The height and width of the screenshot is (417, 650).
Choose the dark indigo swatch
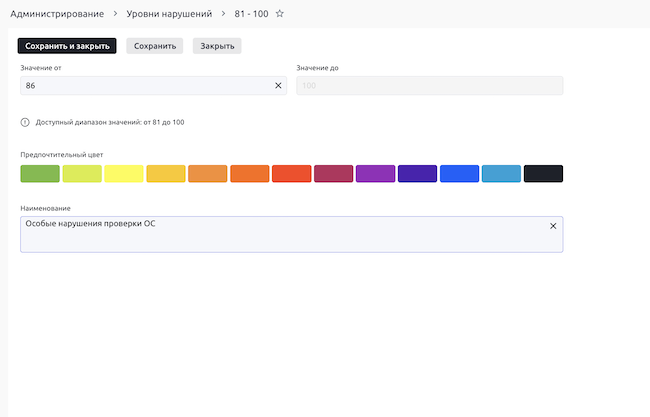click(417, 174)
